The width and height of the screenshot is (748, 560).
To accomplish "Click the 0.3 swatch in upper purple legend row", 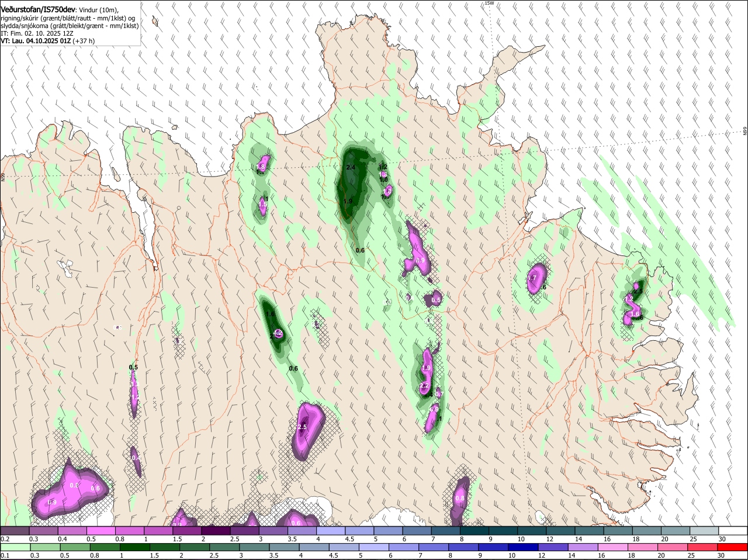I will [x=43, y=531].
